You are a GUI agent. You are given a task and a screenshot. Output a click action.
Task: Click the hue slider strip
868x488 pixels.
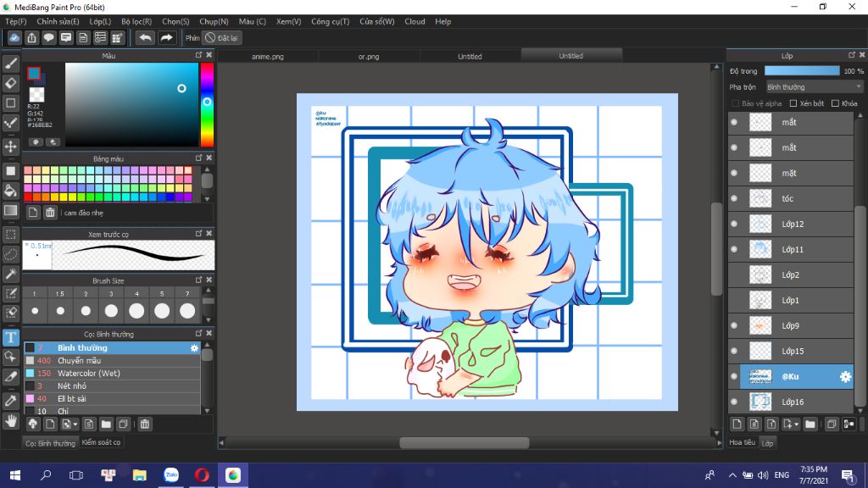click(x=207, y=104)
